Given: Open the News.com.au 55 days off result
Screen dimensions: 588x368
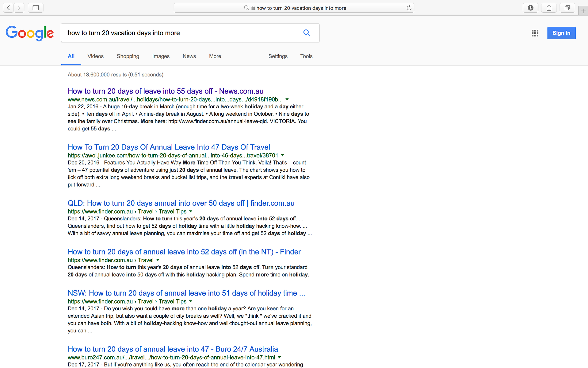Looking at the screenshot, I should pyautogui.click(x=166, y=91).
